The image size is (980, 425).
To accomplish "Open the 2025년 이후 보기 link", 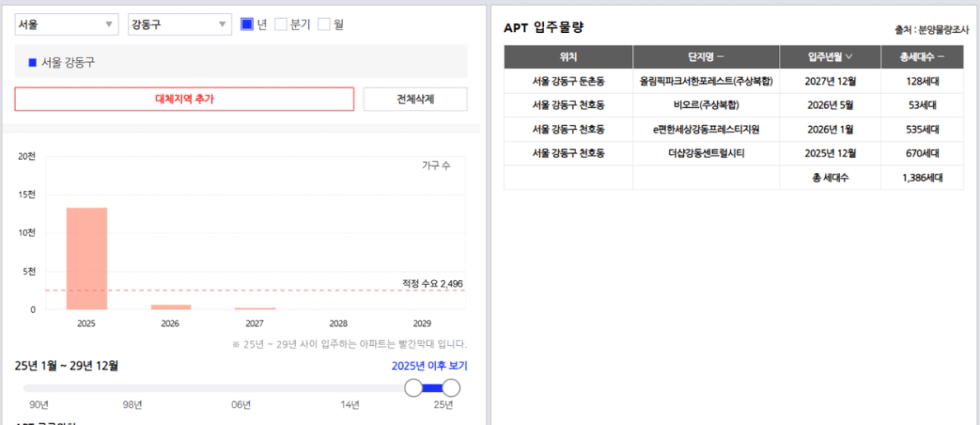I will [429, 366].
